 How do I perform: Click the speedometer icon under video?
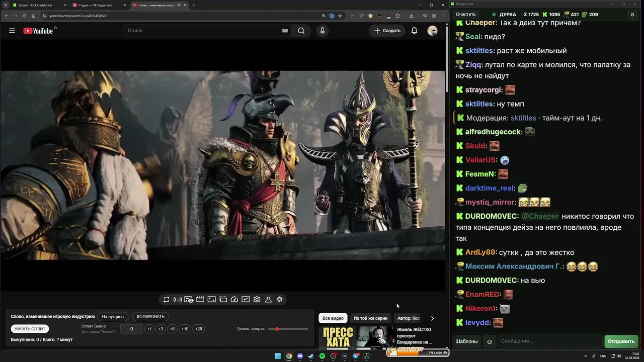coord(234,300)
